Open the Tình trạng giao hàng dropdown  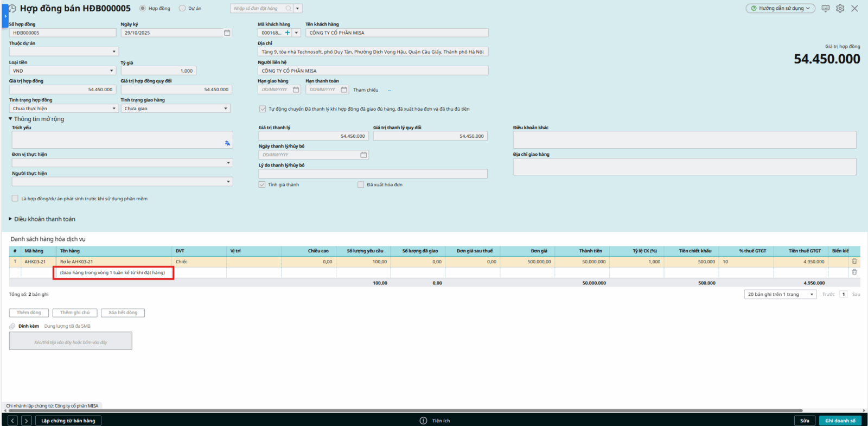(226, 109)
